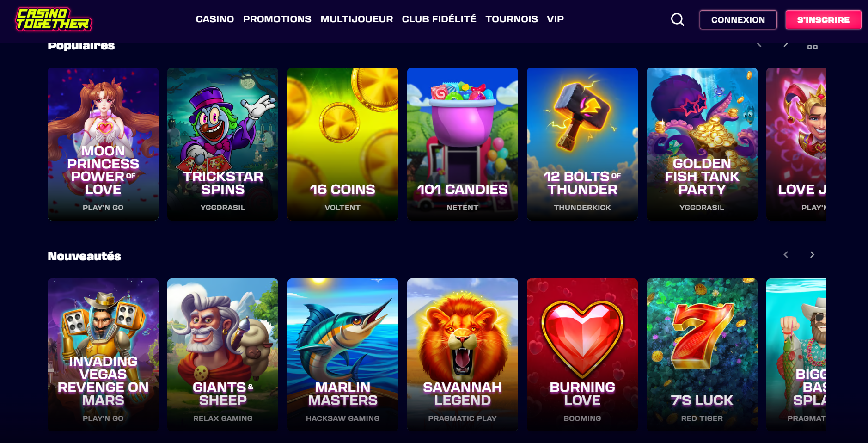Open Club Fidélité page
Screen dimensions: 868x443
(x=439, y=19)
